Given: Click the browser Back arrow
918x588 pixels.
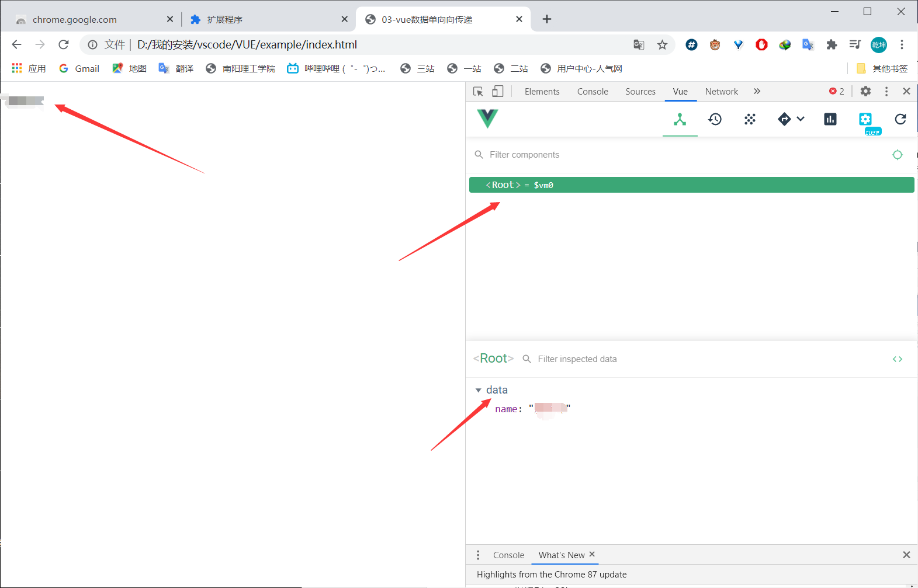Looking at the screenshot, I should click(16, 44).
